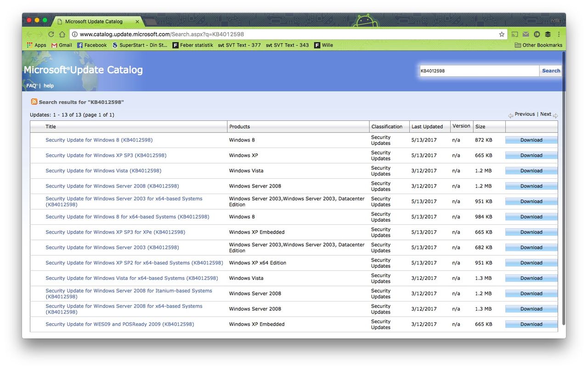
Task: Sort by Size column header
Action: [480, 126]
